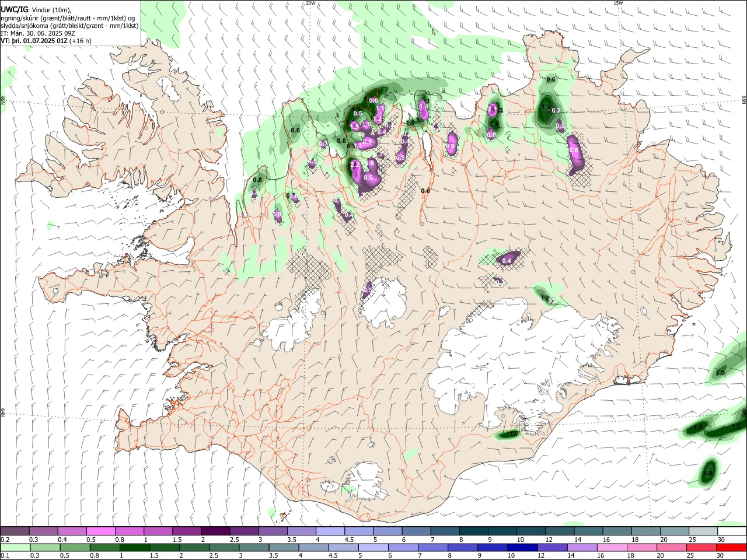Pick the darkest purple 2–2.5 swatch in upper legend
Viewport: 747px width, 560px height.
[x=215, y=531]
